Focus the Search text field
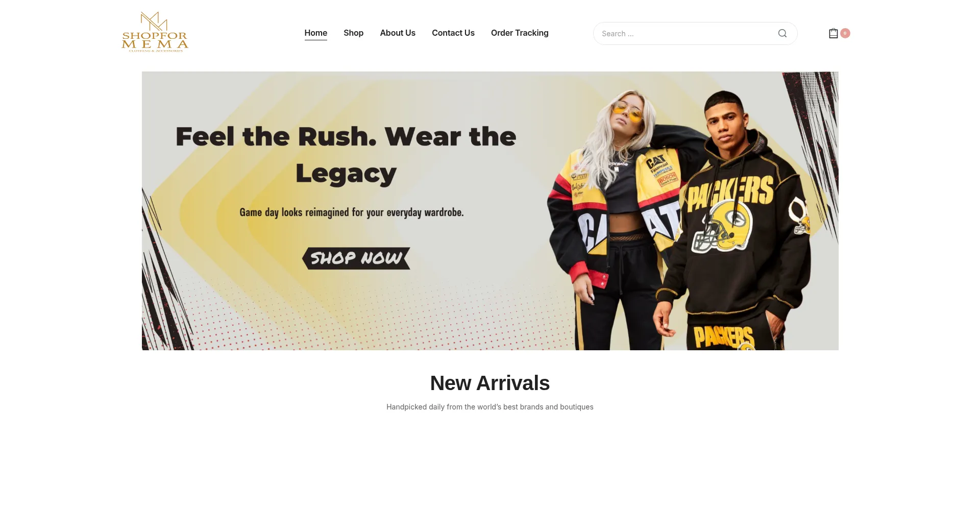Screen dimensions: 980x507 coord(687,33)
